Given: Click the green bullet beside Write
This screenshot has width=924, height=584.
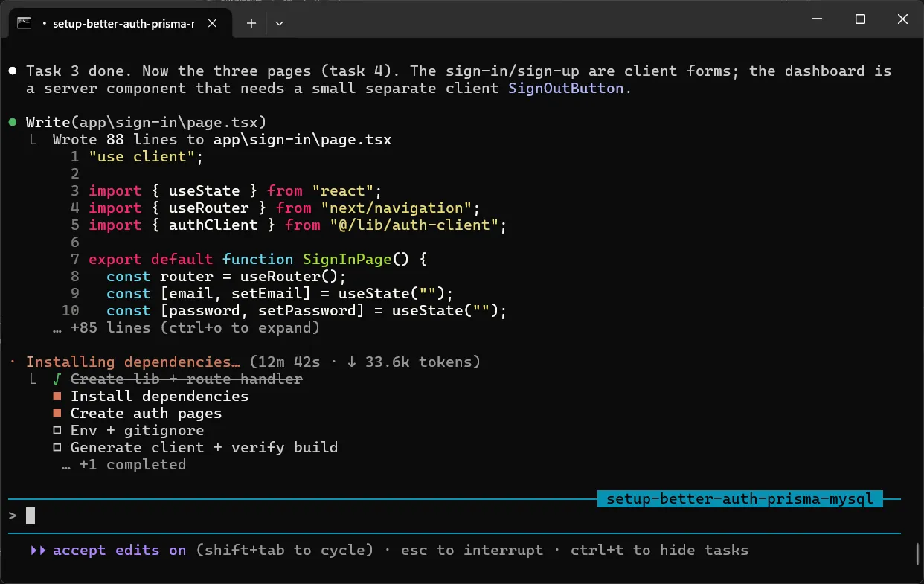Looking at the screenshot, I should [13, 122].
